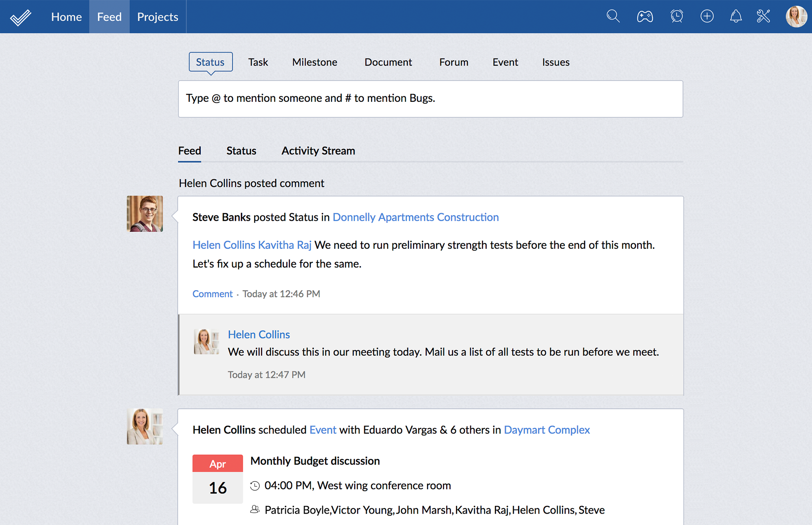The image size is (812, 525).
Task: Open the tools settings icon
Action: coord(763,16)
